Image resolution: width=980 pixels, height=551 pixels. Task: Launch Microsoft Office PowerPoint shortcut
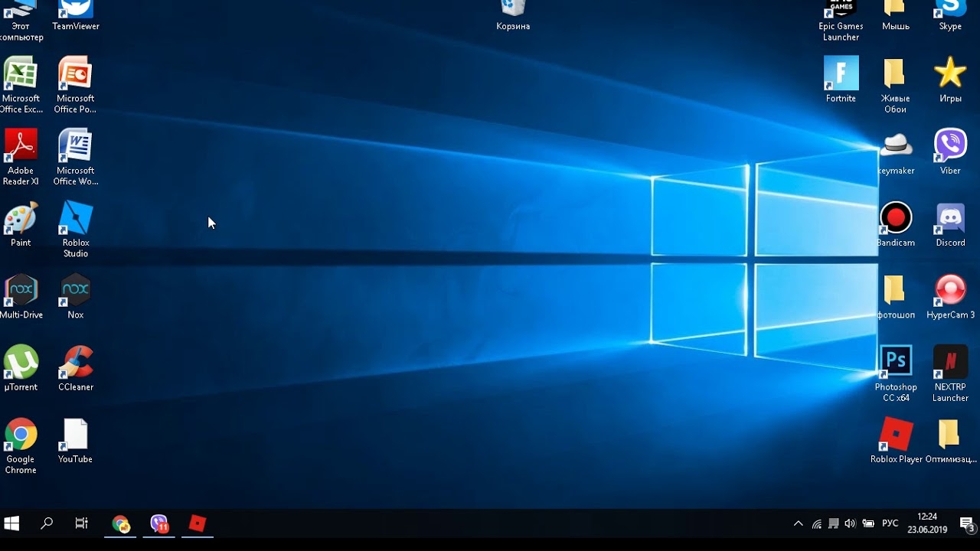(x=75, y=84)
